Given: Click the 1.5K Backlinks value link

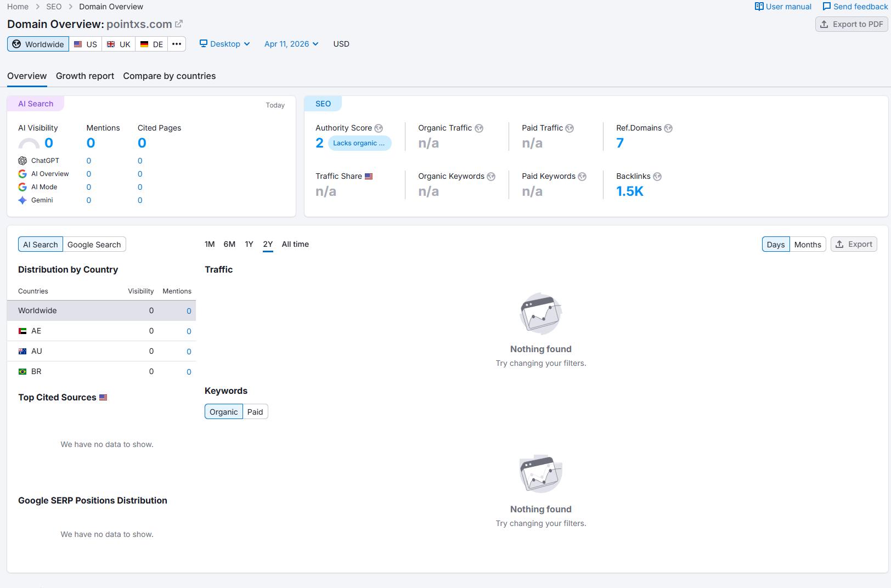Looking at the screenshot, I should [630, 191].
